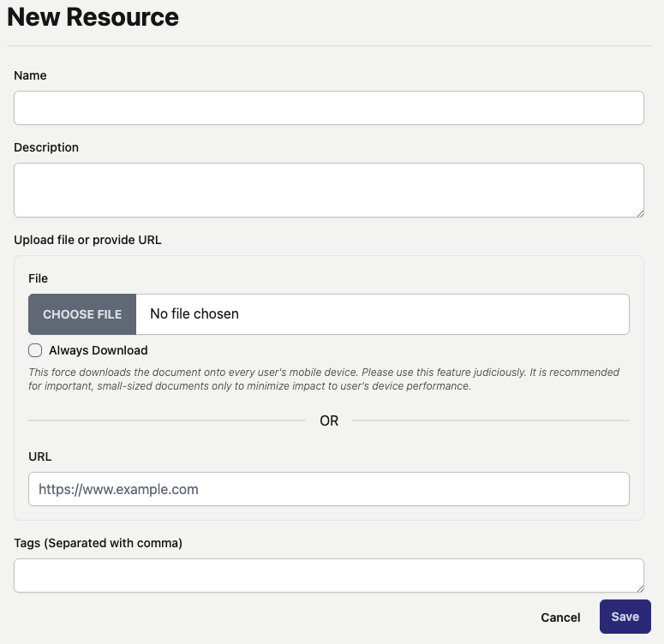
Task: Click the force-download help text
Action: [324, 379]
